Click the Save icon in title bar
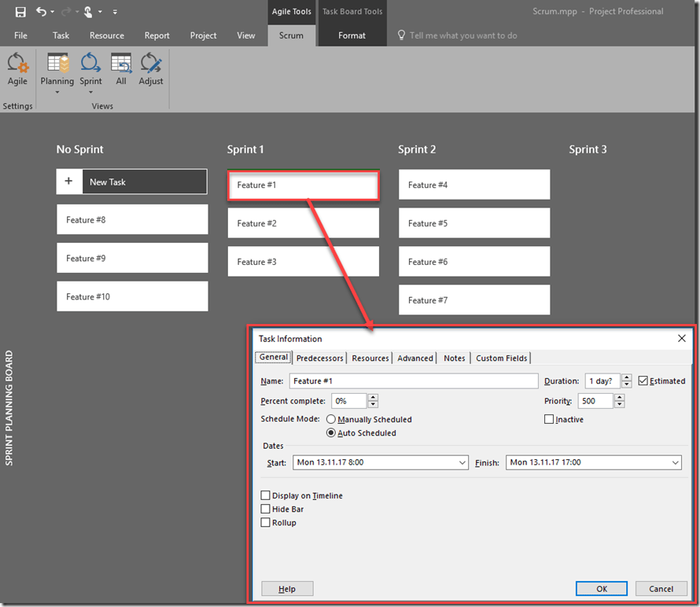This screenshot has height=607, width=700. (x=20, y=12)
